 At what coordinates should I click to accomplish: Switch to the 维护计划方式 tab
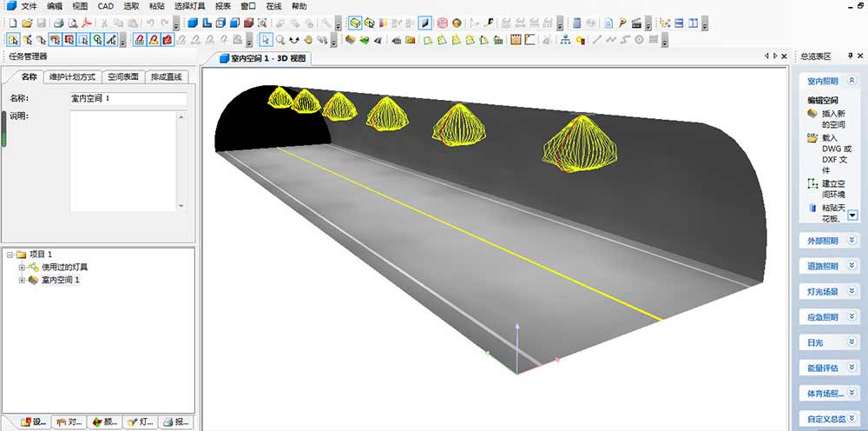pos(73,77)
